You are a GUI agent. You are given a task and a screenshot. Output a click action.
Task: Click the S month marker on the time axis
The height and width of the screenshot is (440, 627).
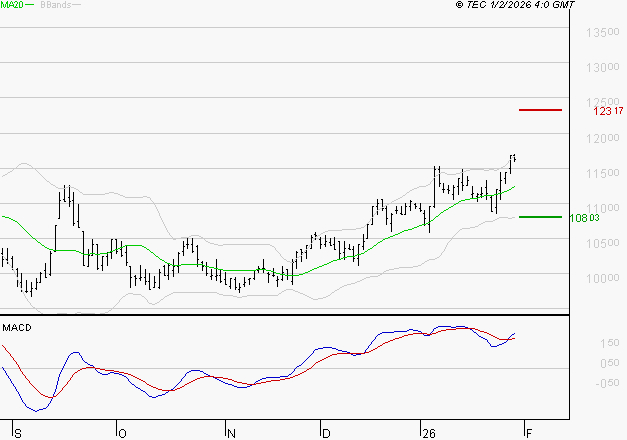click(18, 433)
